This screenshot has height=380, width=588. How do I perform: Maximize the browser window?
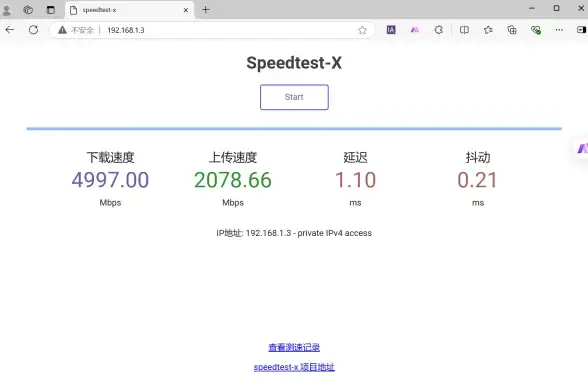556,8
